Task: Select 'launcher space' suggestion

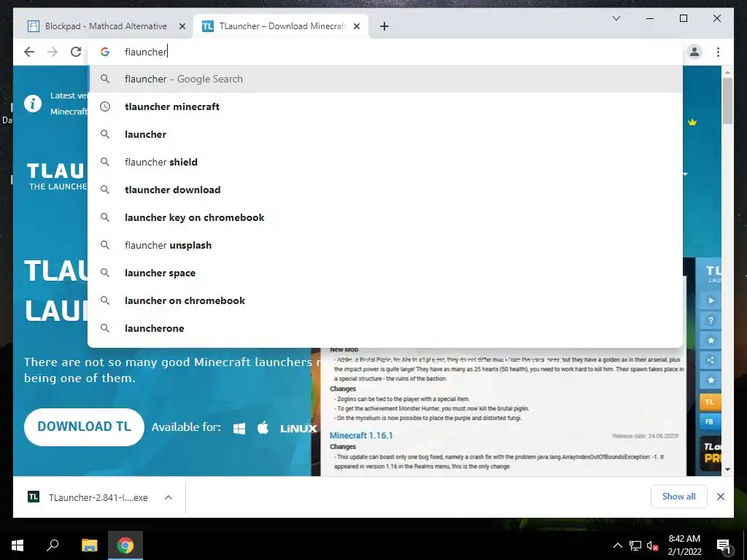Action: [x=385, y=273]
